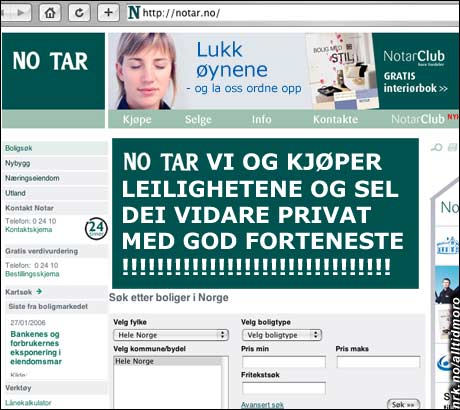
Task: Open the NotarClub menu item
Action: point(418,119)
